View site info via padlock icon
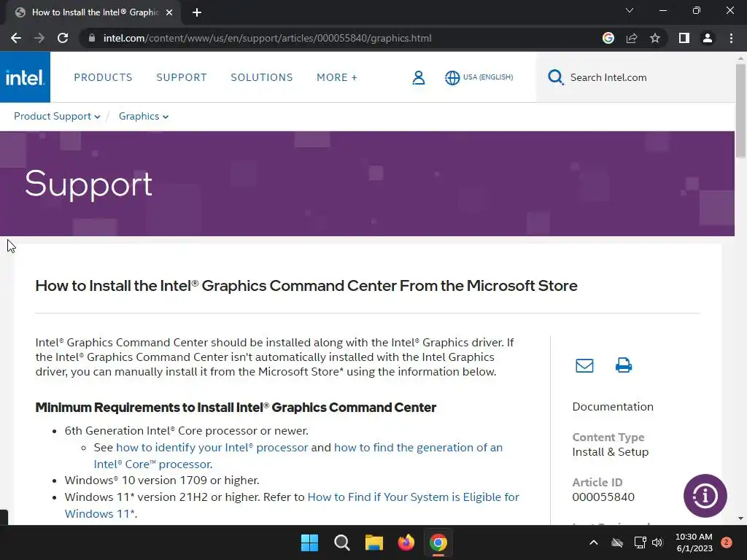This screenshot has height=560, width=747. pos(92,38)
